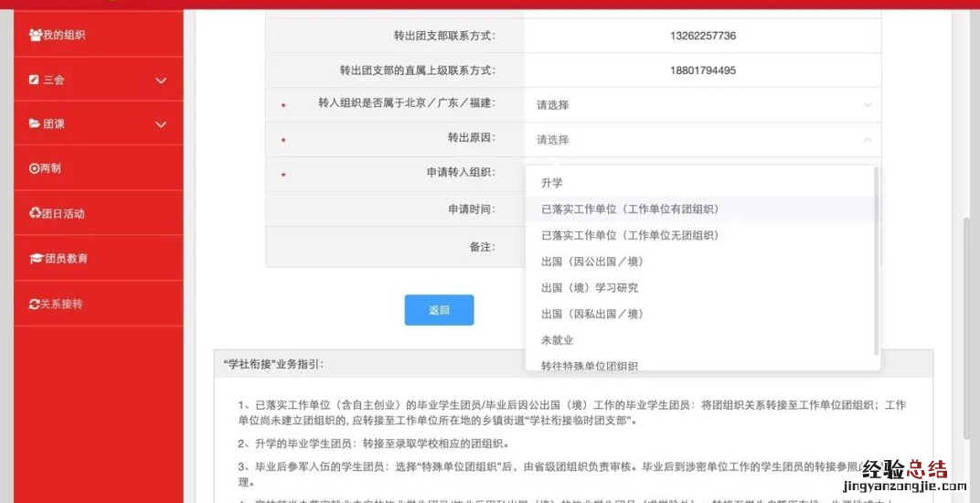Click the 团员教育 graduation cap icon

tap(36, 259)
